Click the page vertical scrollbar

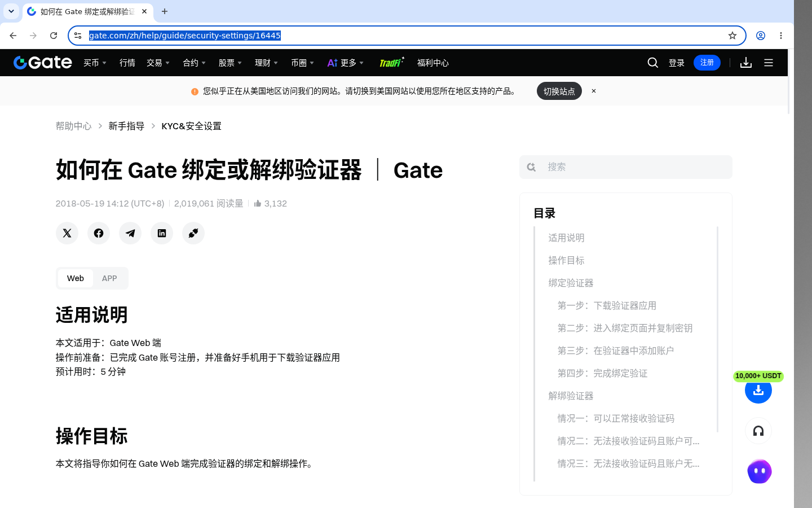click(789, 82)
